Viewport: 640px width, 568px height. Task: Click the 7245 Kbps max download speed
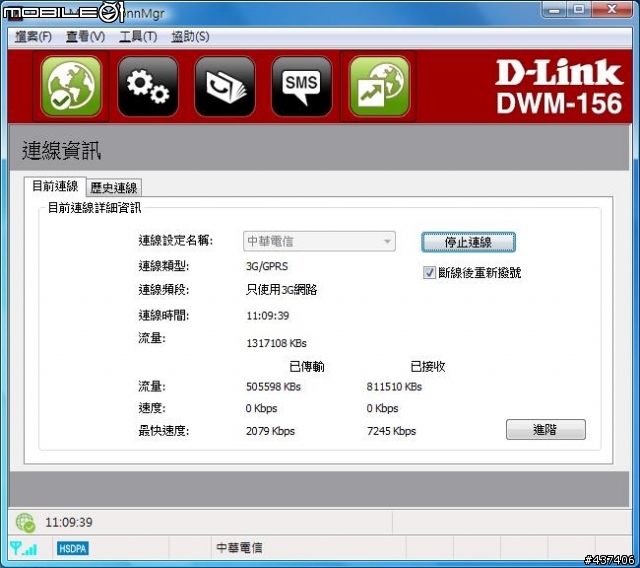point(391,431)
